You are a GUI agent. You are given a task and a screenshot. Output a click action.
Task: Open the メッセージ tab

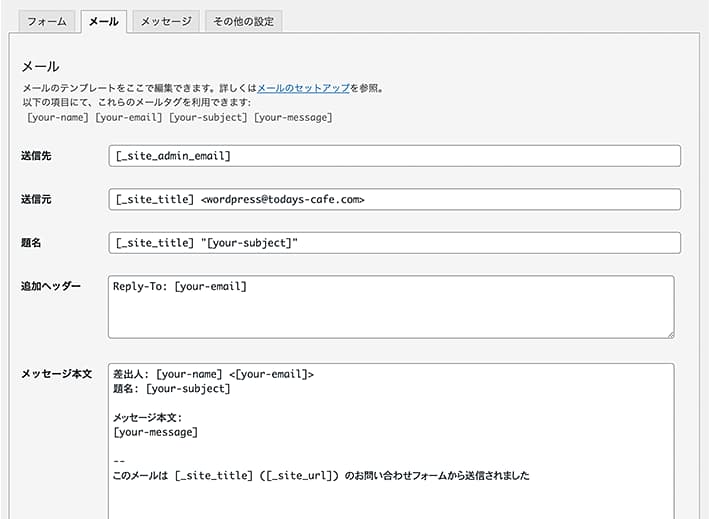[x=166, y=21]
